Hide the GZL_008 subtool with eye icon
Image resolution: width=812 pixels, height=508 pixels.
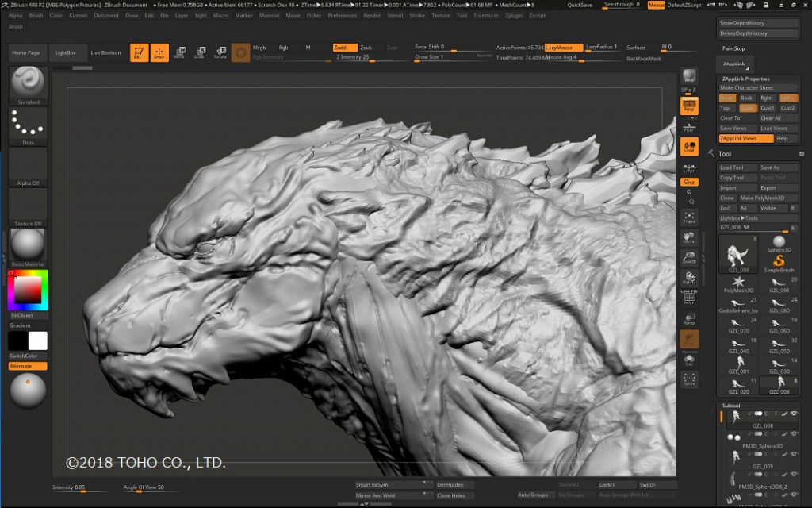[x=794, y=414]
